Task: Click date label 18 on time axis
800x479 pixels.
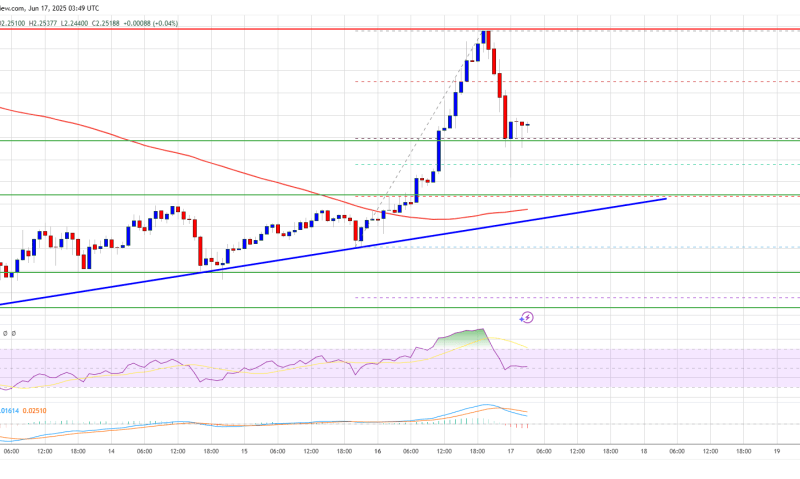Action: point(644,451)
